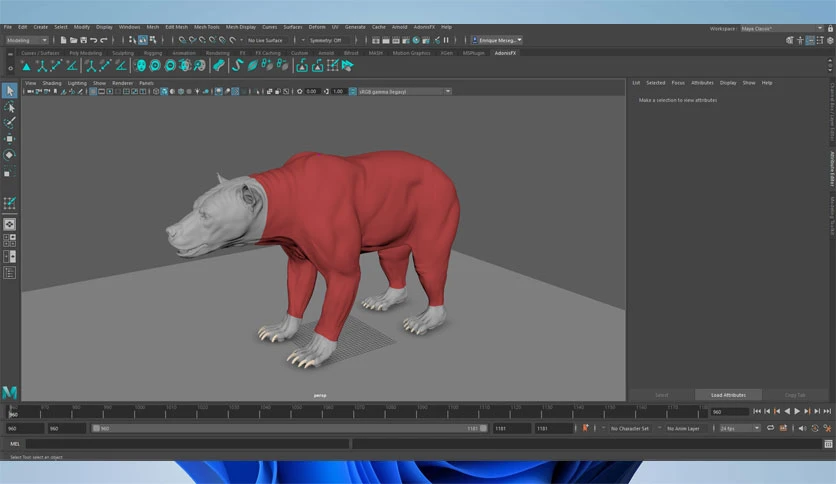Choose the Scale tool in the toolbox
This screenshot has width=836, height=484.
coord(10,172)
